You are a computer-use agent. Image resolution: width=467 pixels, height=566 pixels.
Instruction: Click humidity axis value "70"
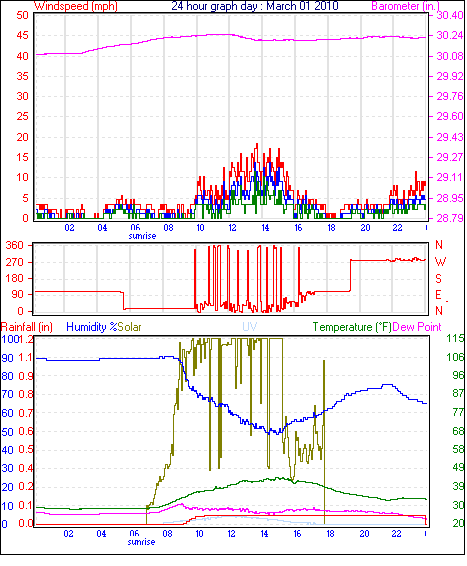[7, 394]
